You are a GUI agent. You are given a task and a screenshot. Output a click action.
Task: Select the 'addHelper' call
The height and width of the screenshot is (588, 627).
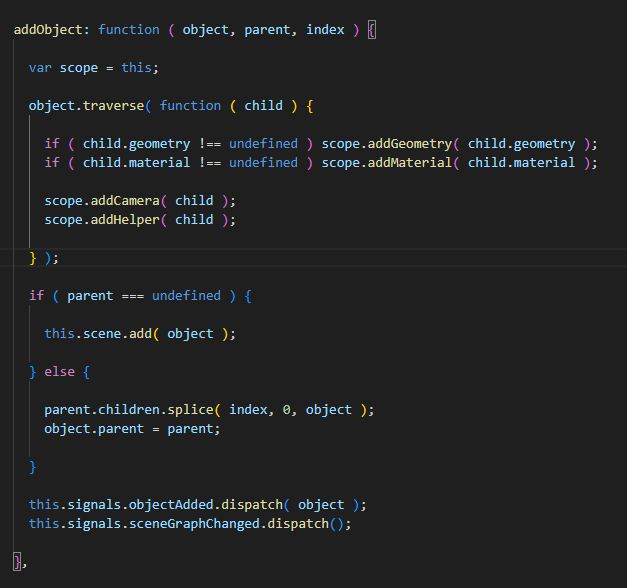tap(125, 220)
